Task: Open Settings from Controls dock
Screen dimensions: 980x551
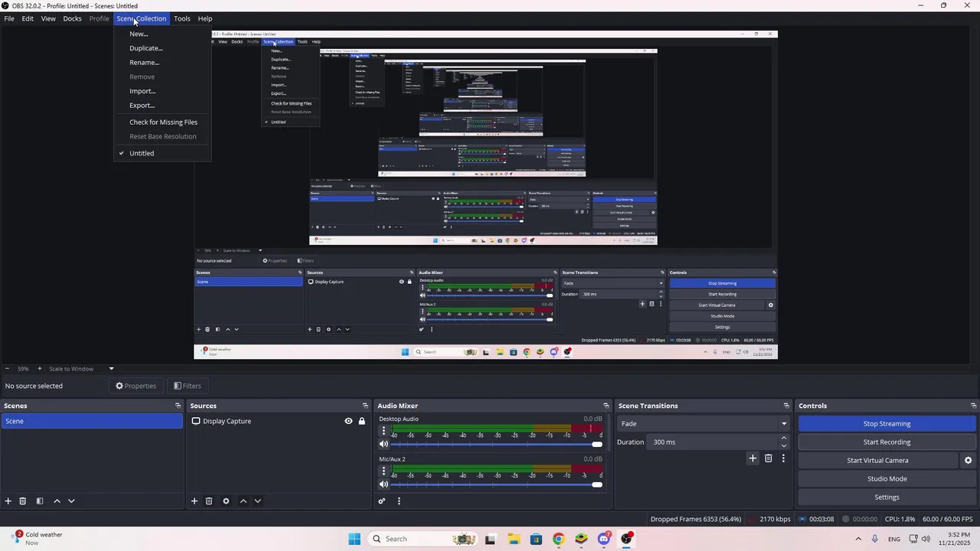Action: [x=887, y=497]
